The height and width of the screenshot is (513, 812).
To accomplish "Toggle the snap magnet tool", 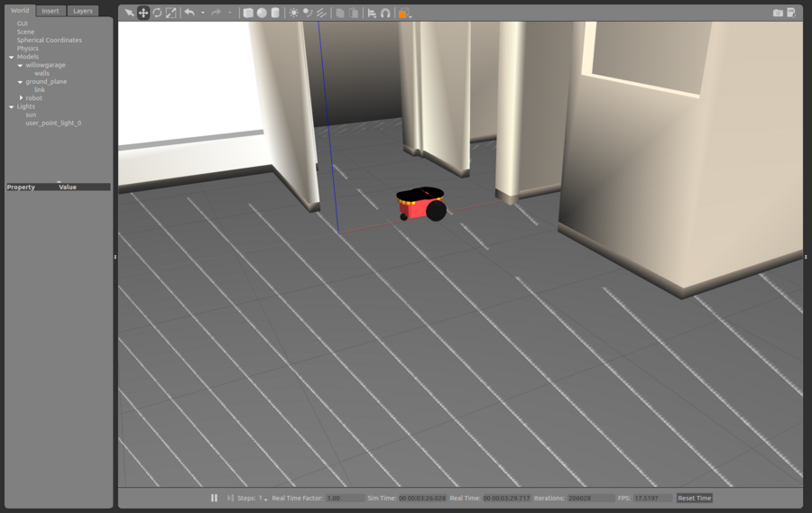I will pyautogui.click(x=385, y=13).
